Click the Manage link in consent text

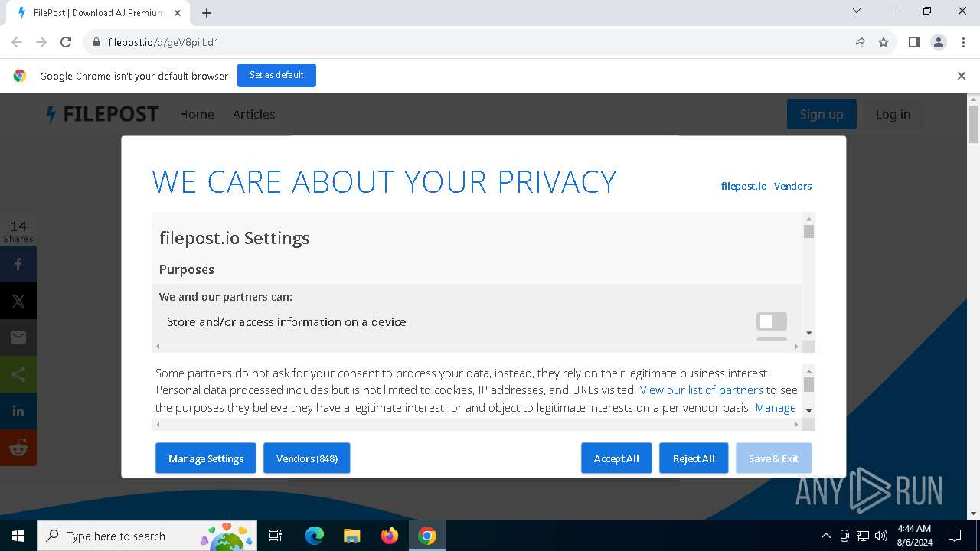776,407
